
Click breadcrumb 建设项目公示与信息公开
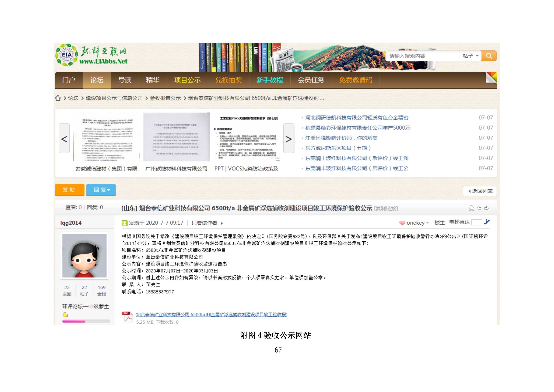[114, 98]
